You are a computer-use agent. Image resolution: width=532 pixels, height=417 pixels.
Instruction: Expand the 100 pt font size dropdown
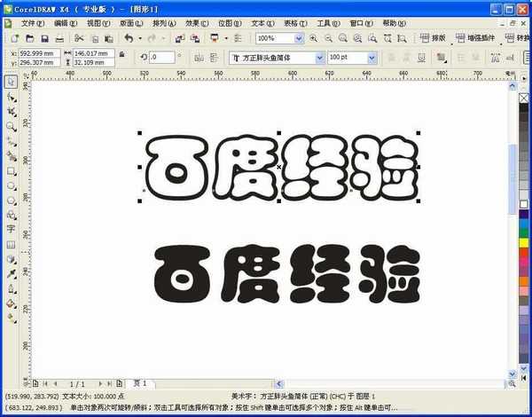378,57
